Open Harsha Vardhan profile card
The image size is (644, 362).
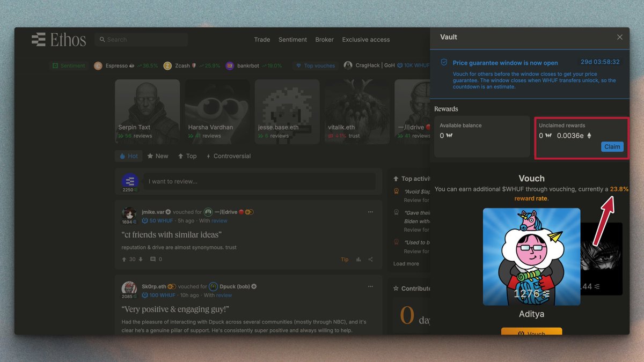(x=217, y=112)
